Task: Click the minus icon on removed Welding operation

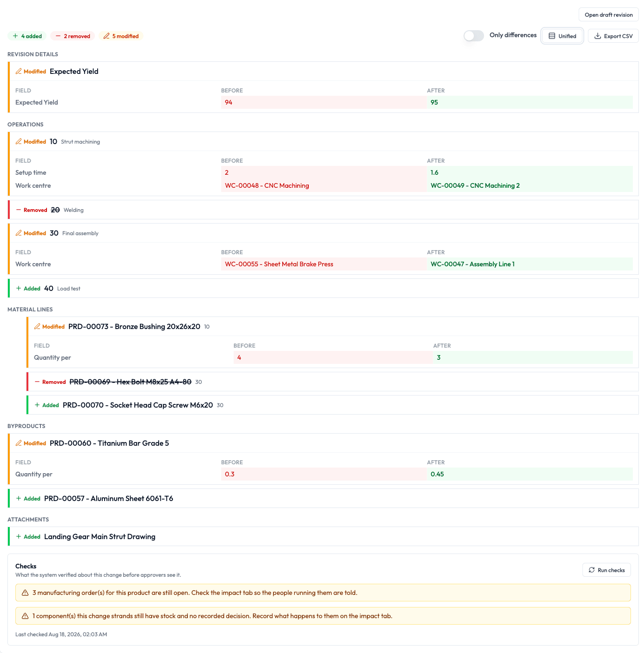Action: click(x=19, y=210)
